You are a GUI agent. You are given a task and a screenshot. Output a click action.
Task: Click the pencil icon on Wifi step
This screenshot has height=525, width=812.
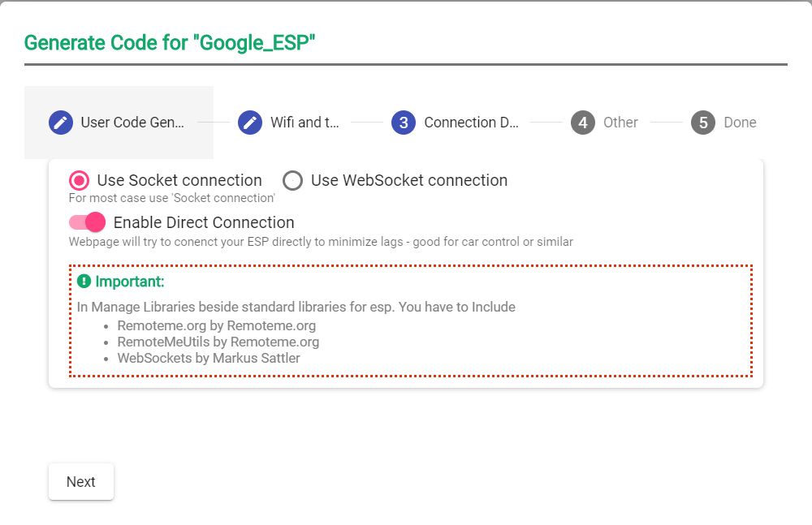250,123
